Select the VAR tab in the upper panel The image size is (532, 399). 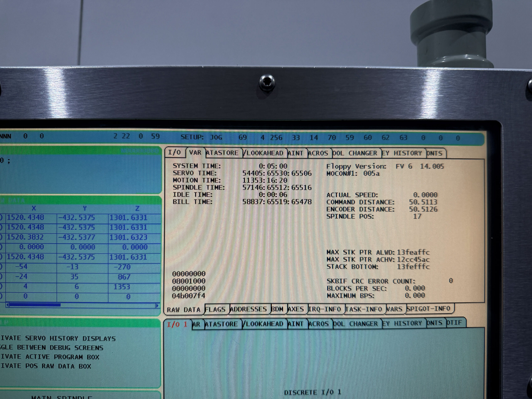(x=195, y=153)
